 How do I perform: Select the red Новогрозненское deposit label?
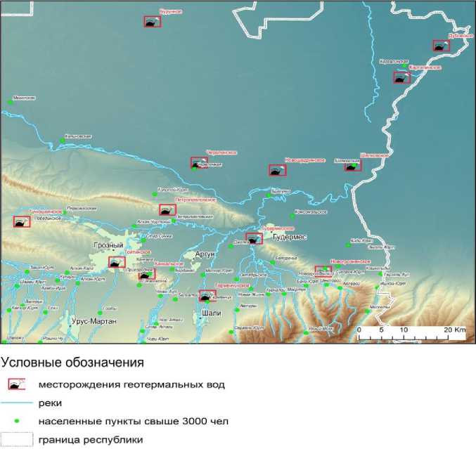(x=351, y=261)
